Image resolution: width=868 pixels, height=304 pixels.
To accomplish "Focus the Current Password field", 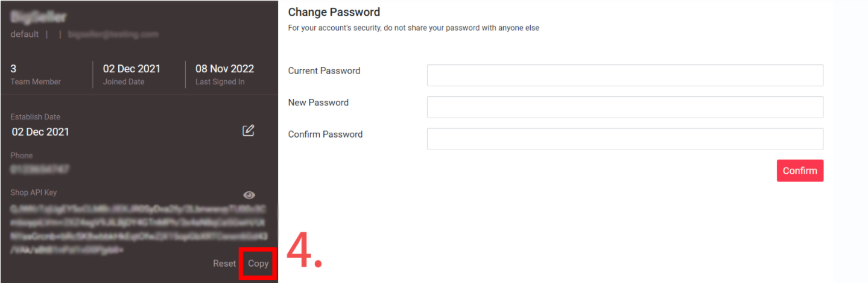I will click(625, 75).
